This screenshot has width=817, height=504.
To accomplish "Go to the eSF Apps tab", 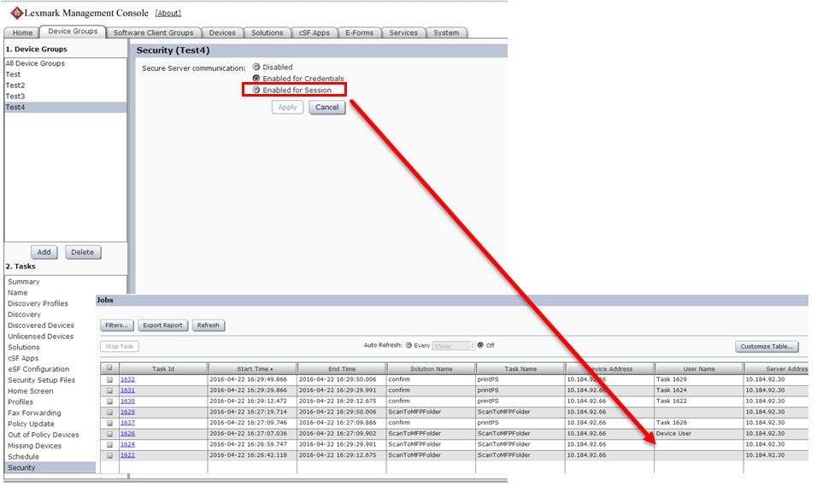I will point(314,33).
